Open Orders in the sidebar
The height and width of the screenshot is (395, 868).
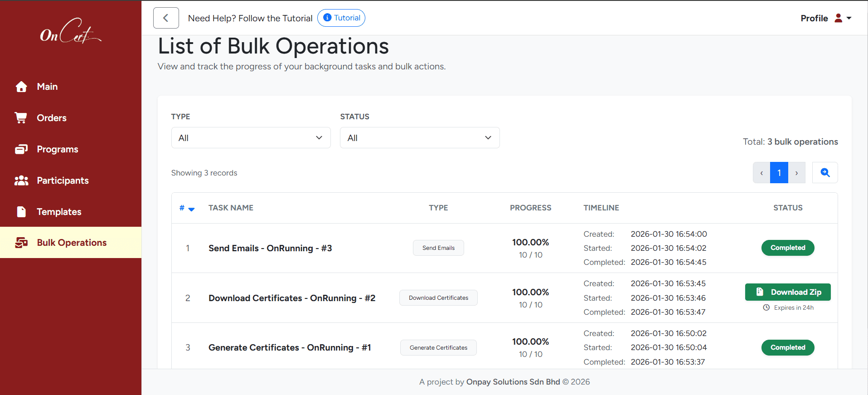pyautogui.click(x=71, y=118)
